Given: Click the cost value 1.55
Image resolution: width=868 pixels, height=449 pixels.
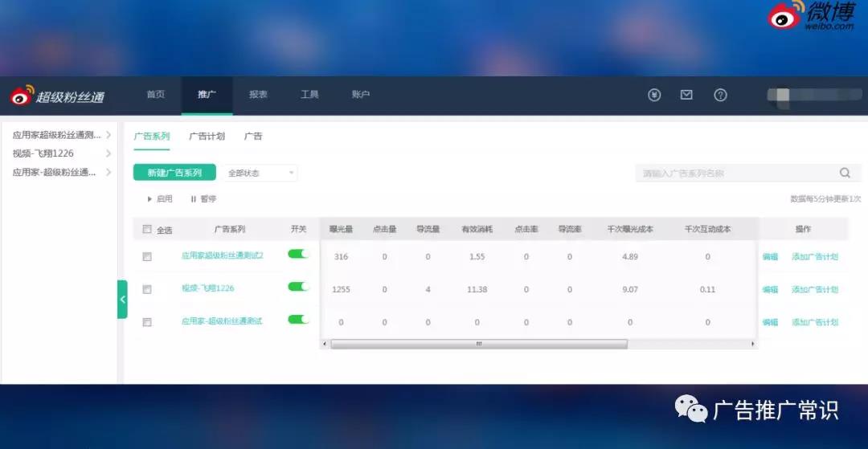Looking at the screenshot, I should point(477,256).
